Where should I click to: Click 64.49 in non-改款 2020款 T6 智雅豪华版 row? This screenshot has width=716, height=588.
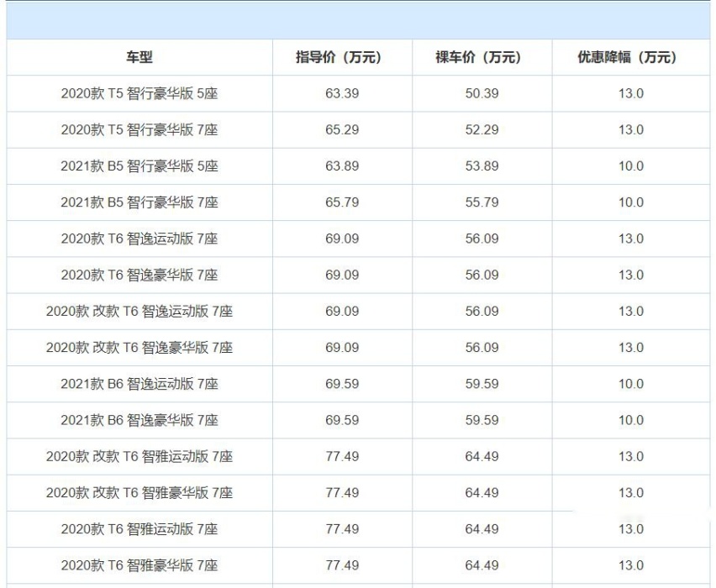click(482, 565)
